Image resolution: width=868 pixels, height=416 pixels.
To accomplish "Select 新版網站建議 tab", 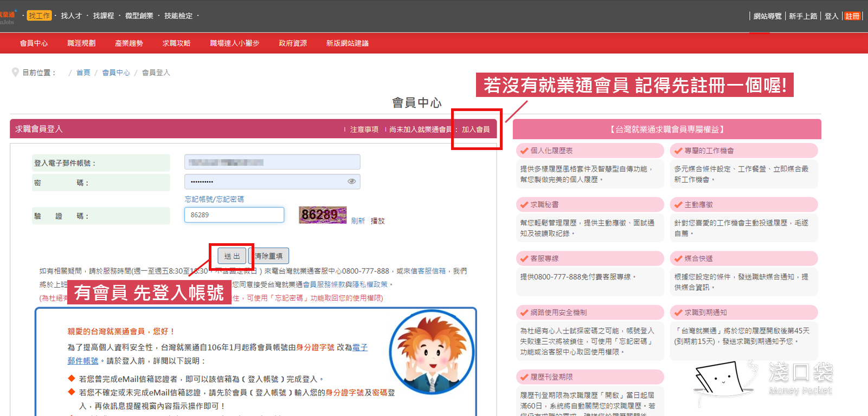I will pos(348,43).
